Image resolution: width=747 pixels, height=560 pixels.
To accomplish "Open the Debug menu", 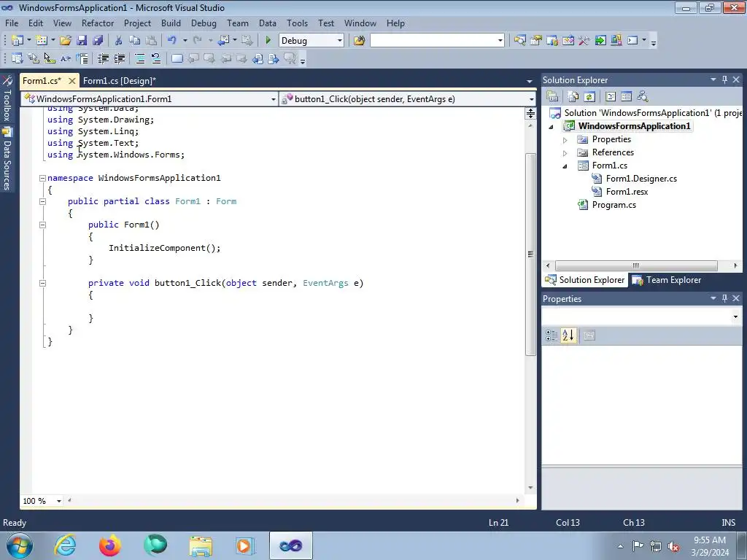I will (204, 23).
